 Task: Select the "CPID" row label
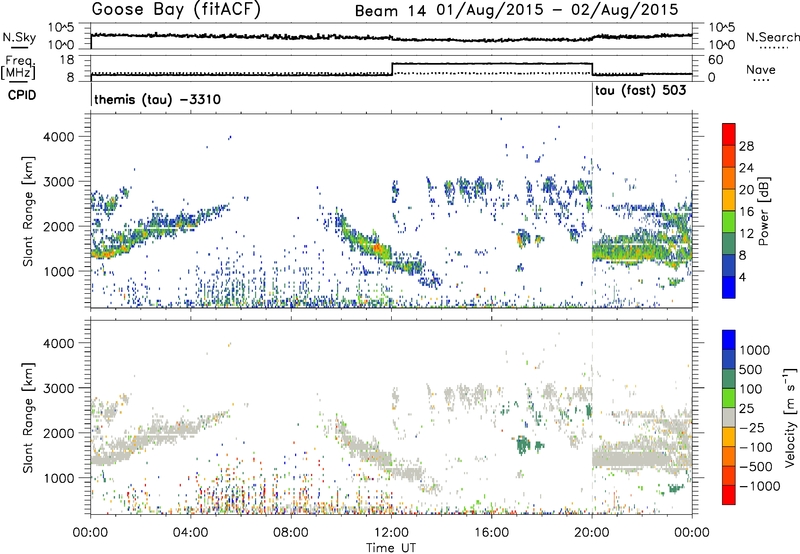(x=22, y=95)
